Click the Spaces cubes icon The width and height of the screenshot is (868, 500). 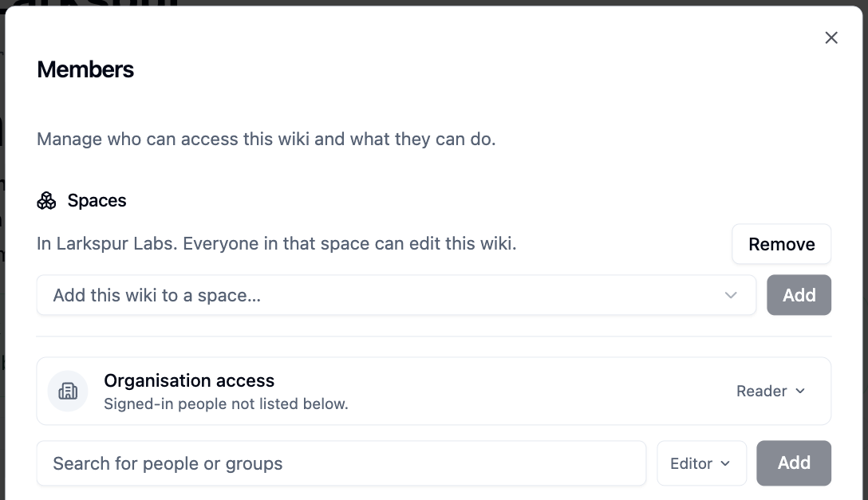[x=46, y=201]
